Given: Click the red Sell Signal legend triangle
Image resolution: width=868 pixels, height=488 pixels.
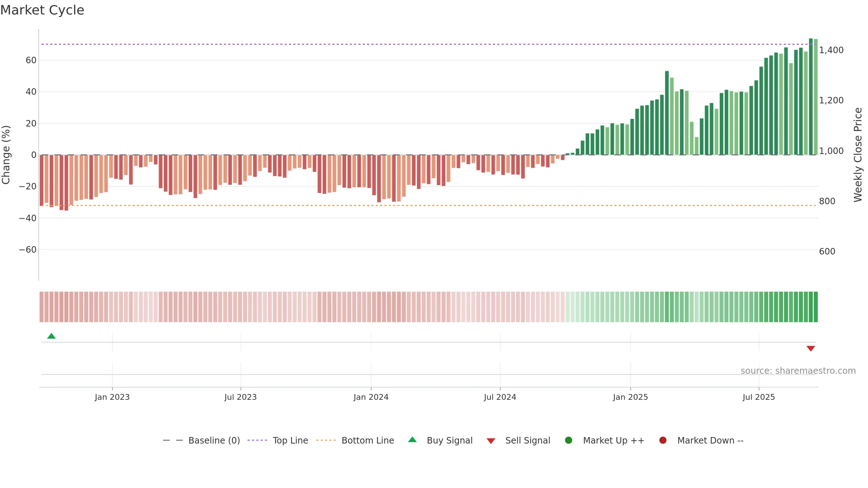Looking at the screenshot, I should click(x=491, y=441).
